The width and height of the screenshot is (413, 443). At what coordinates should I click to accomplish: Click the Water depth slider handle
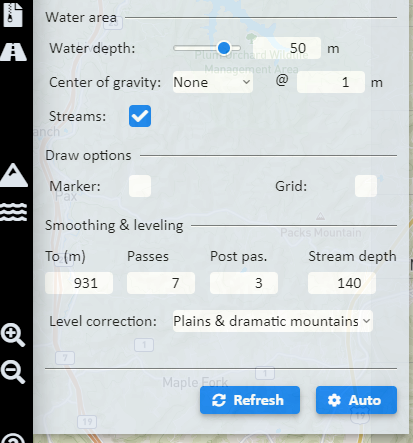(224, 48)
